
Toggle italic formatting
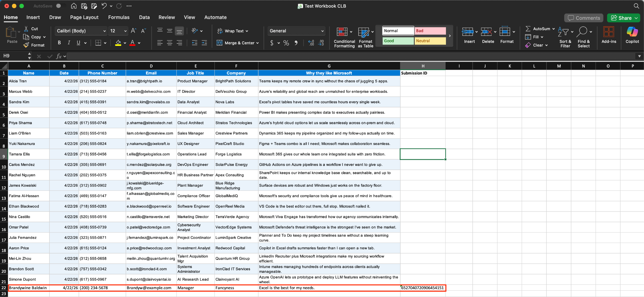pos(69,42)
